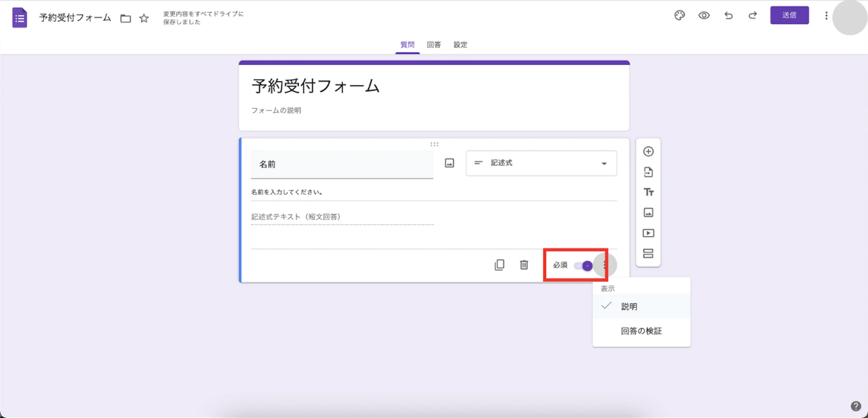The image size is (868, 418).
Task: Select 回答の検証 from the menu
Action: 641,331
